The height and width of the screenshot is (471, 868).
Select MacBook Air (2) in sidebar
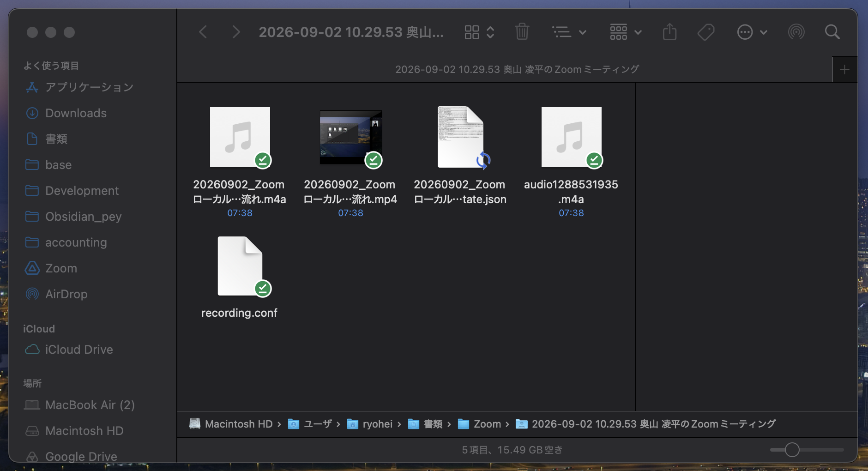click(90, 405)
